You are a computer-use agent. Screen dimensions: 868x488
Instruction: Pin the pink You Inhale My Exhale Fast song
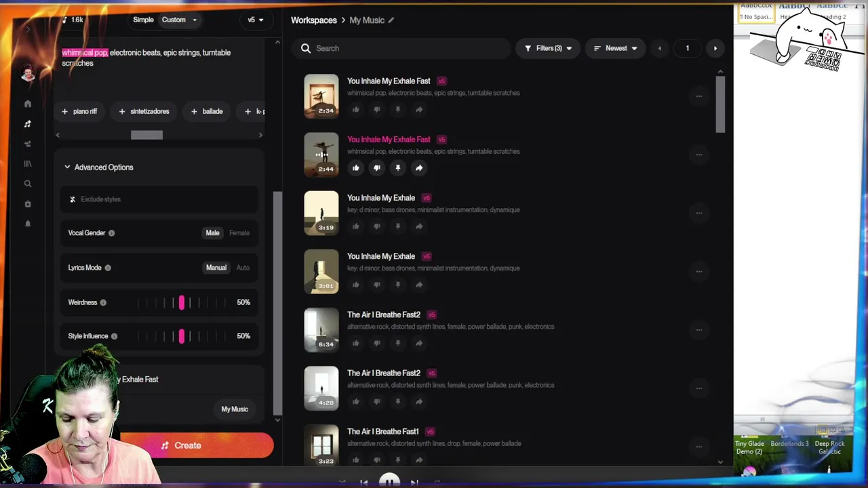point(397,168)
